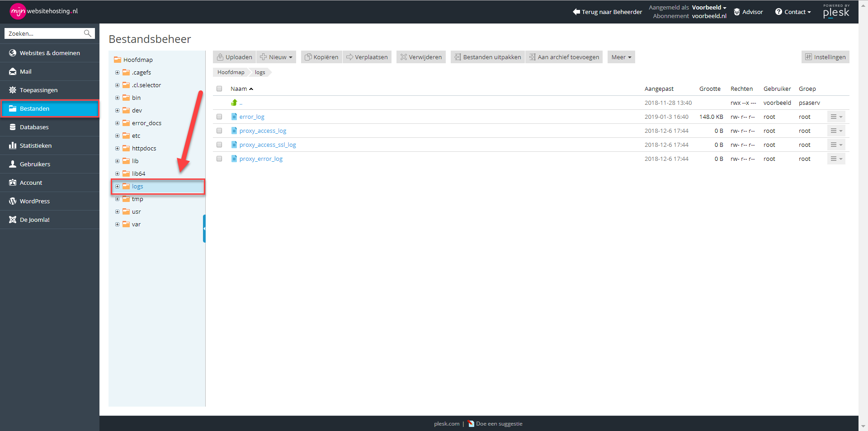The height and width of the screenshot is (431, 868).
Task: Click the mijn websitehosting.nl logo
Action: coord(44,11)
